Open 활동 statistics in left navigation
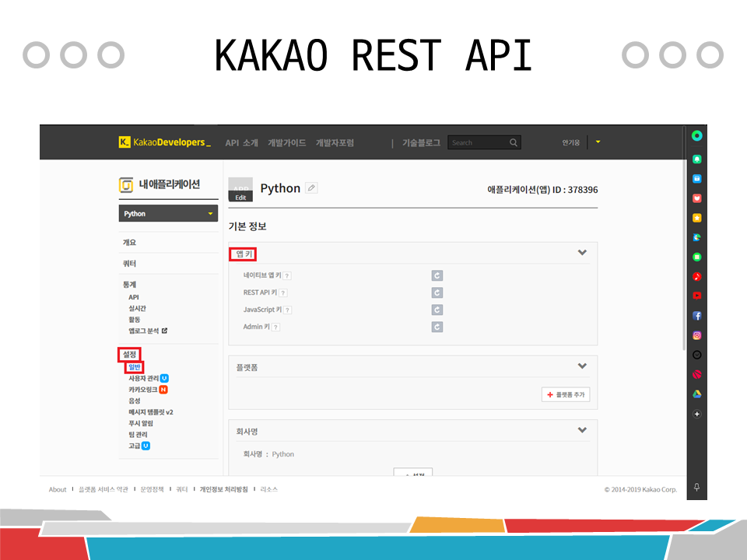Viewport: 747px width, 560px height. 135,320
